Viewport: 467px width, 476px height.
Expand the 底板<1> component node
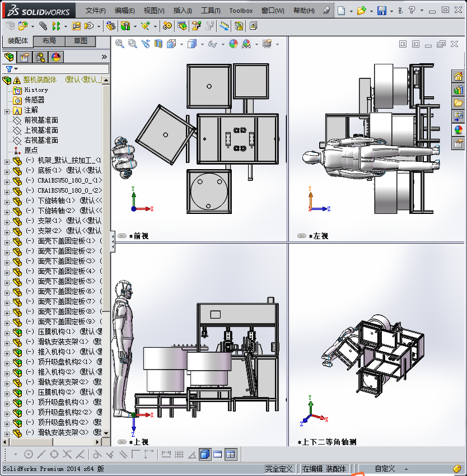[x=7, y=172]
